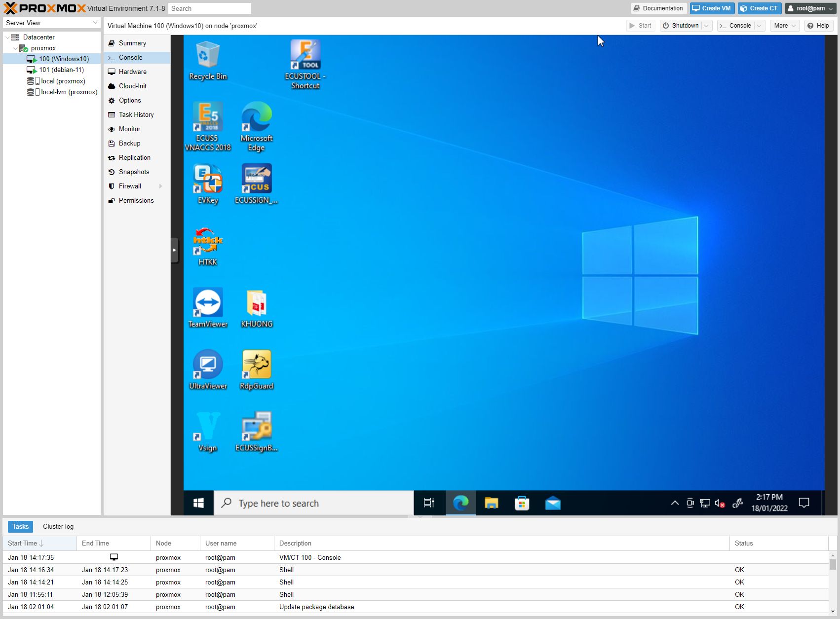The height and width of the screenshot is (619, 840).
Task: Open the Recycle Bin
Action: coord(207,54)
